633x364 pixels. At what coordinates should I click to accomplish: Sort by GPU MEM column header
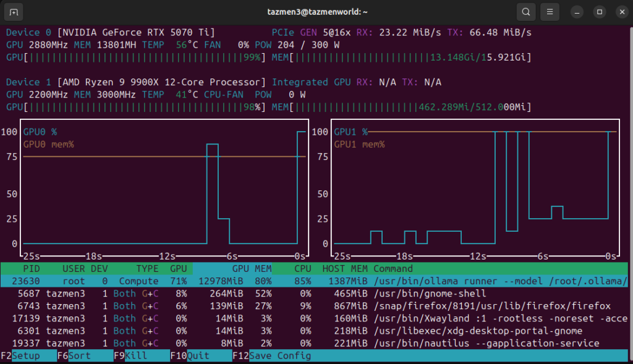(252, 269)
